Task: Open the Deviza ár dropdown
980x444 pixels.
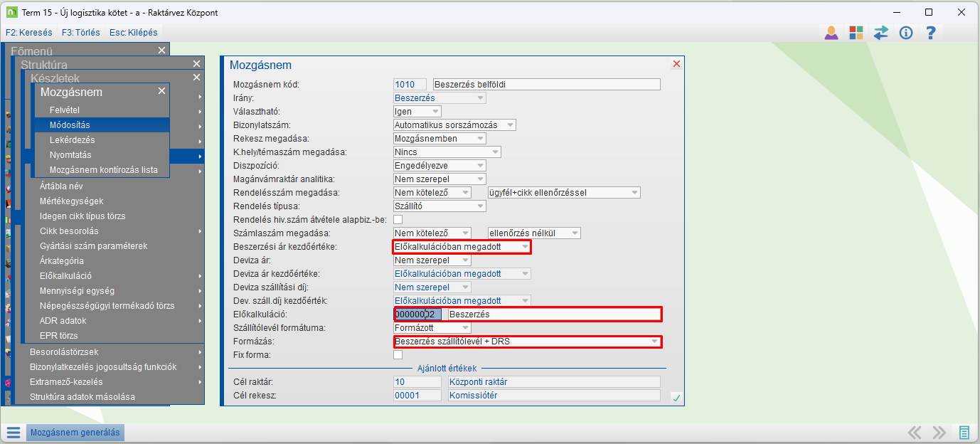Action: [432, 260]
